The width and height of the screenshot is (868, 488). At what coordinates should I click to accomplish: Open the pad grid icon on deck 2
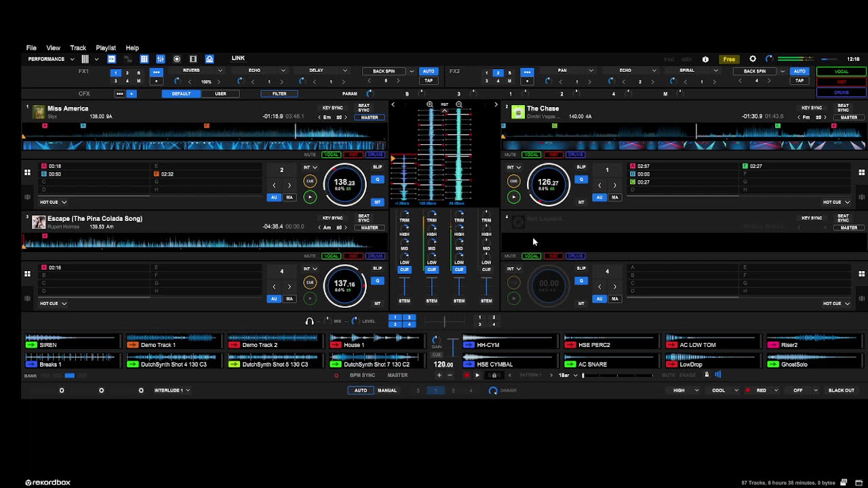(862, 172)
